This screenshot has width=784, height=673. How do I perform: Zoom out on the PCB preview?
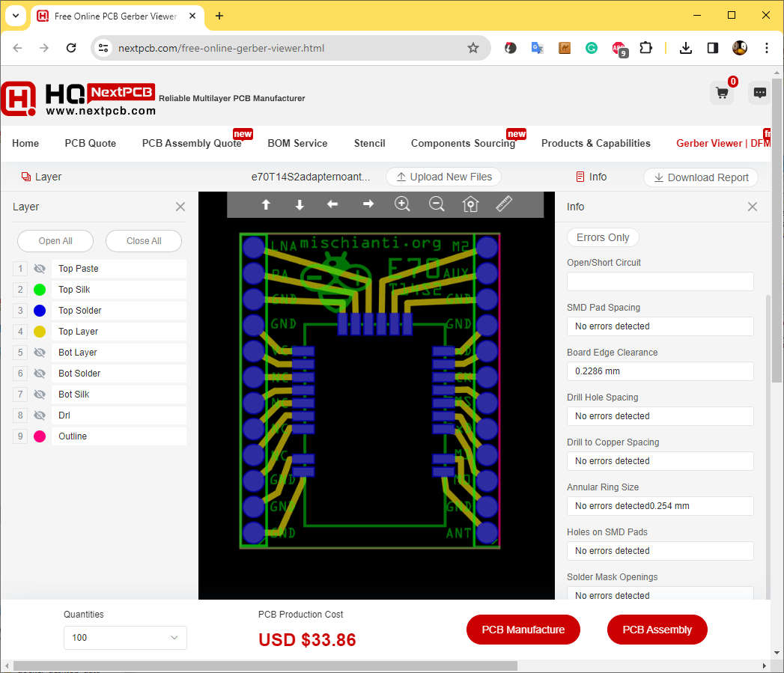pos(437,203)
